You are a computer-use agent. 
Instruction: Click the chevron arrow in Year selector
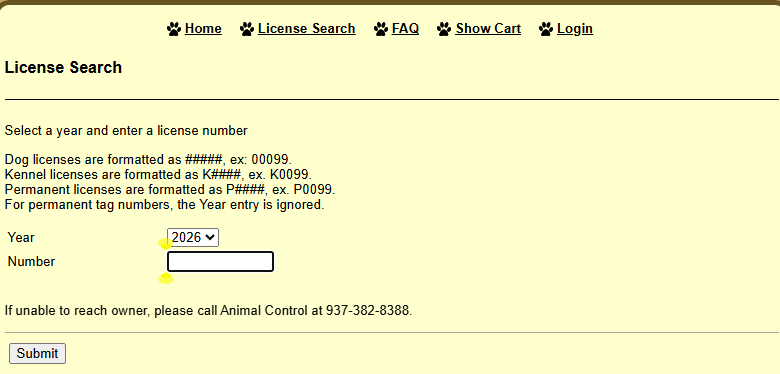tap(211, 238)
